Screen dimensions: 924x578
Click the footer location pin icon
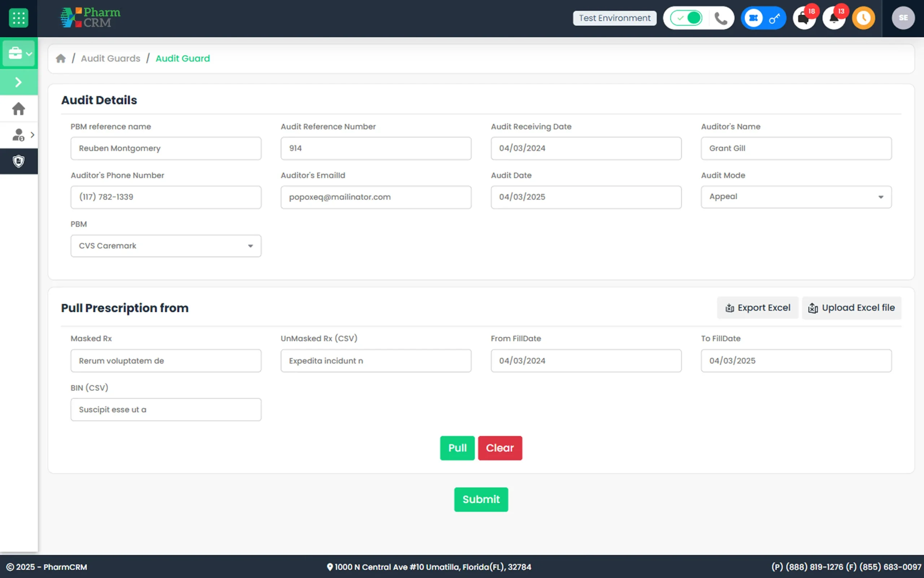point(330,567)
